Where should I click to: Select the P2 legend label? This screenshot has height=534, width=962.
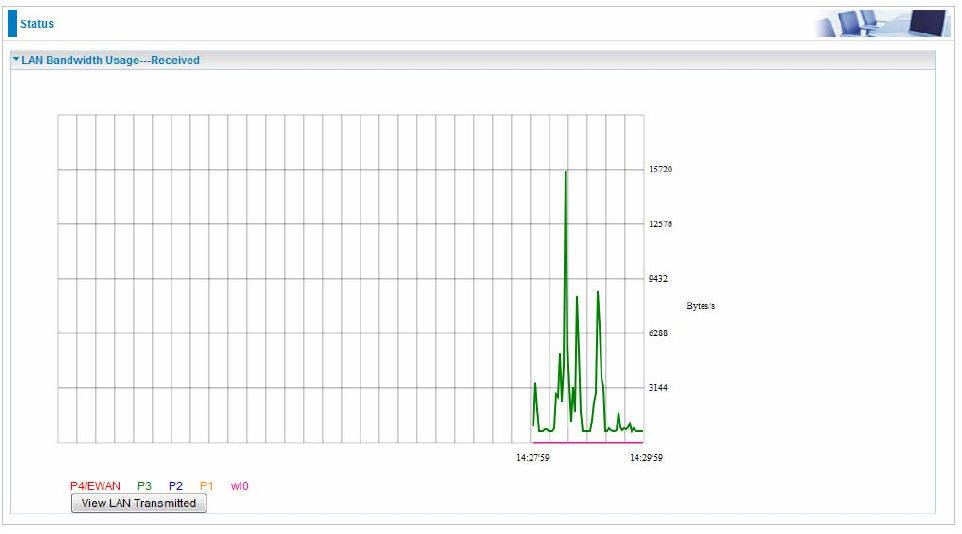click(x=175, y=486)
